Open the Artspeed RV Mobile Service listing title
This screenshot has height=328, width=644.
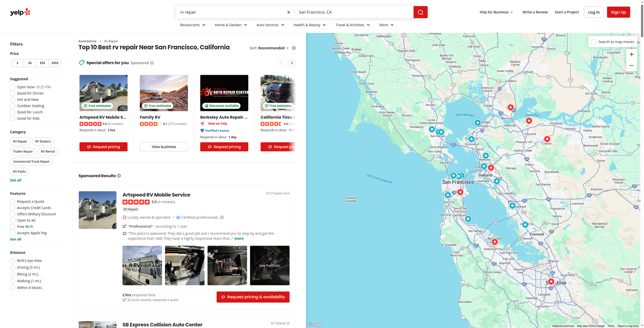[156, 195]
